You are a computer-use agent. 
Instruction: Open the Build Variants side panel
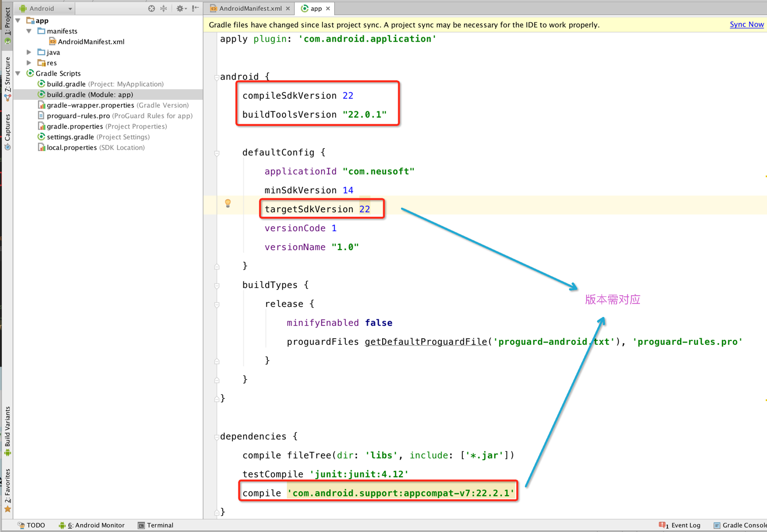click(x=7, y=431)
